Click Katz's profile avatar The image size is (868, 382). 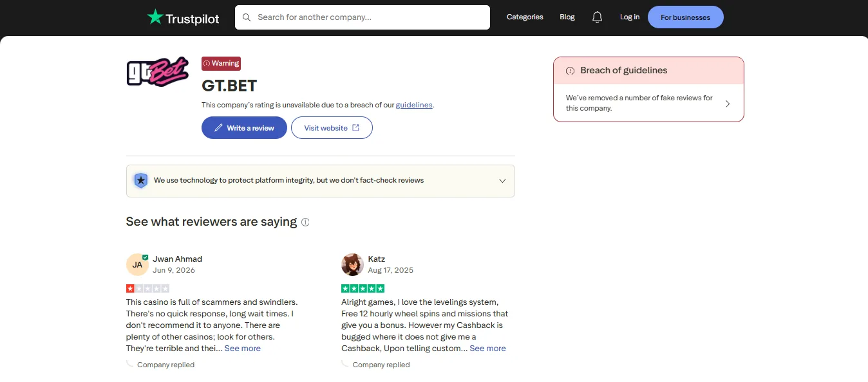pos(352,264)
